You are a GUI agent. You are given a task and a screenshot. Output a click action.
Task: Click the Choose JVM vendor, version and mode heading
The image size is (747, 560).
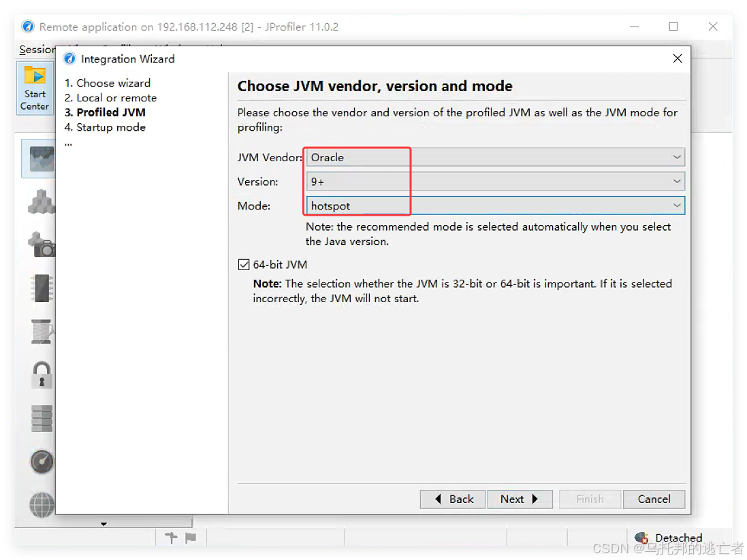click(375, 86)
